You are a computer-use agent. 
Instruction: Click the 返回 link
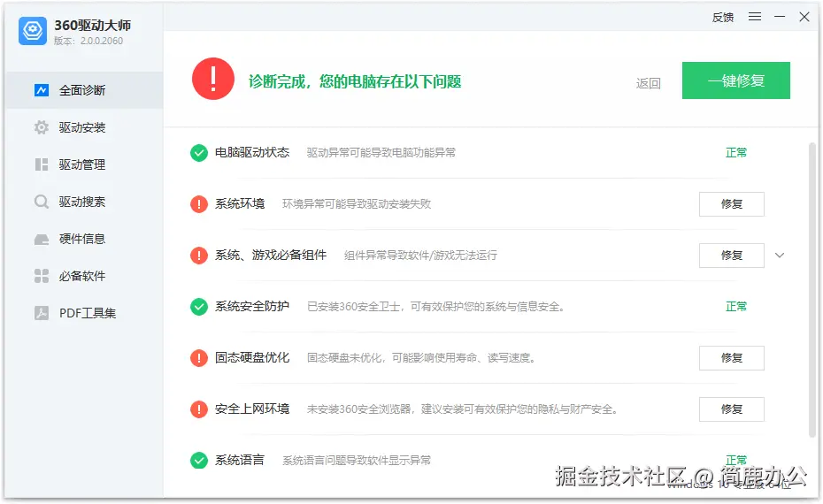point(648,83)
